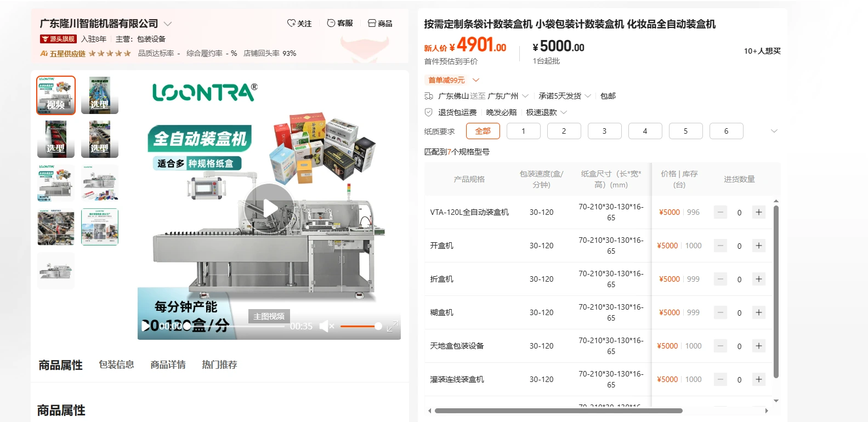This screenshot has width=868, height=422.
Task: Increase quantity for 天地盒包装设备
Action: click(759, 346)
